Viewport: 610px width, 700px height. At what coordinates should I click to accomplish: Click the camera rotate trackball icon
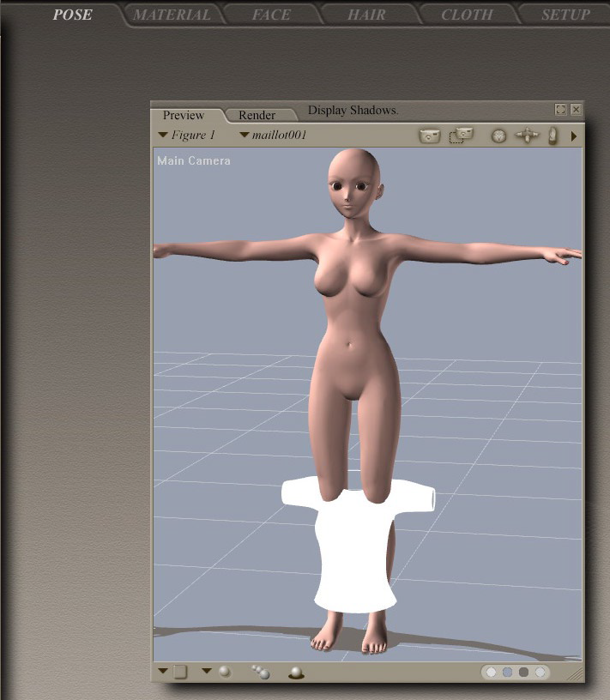[x=499, y=136]
